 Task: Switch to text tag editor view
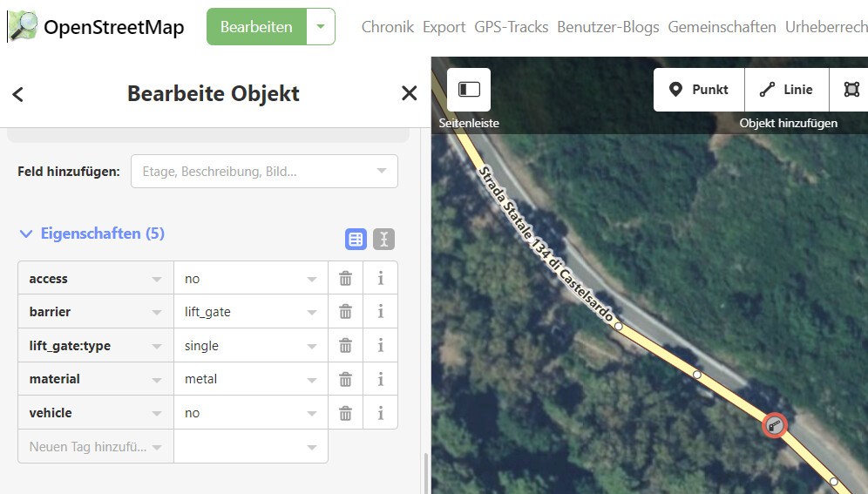[x=383, y=239]
